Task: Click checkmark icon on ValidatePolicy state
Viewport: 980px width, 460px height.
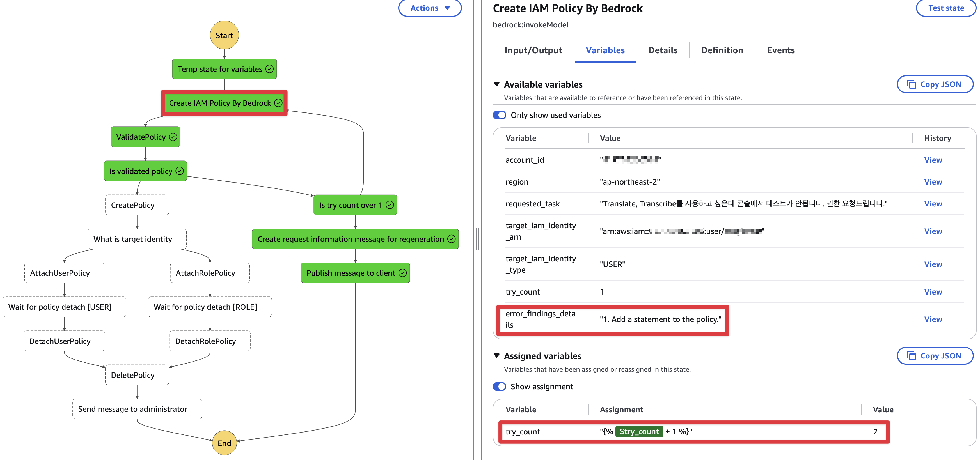Action: click(173, 137)
